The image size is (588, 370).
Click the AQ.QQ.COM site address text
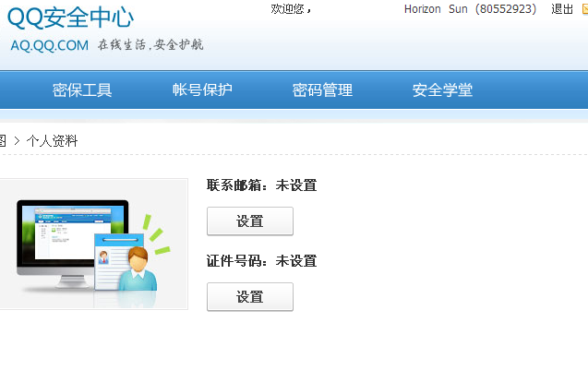tap(50, 45)
